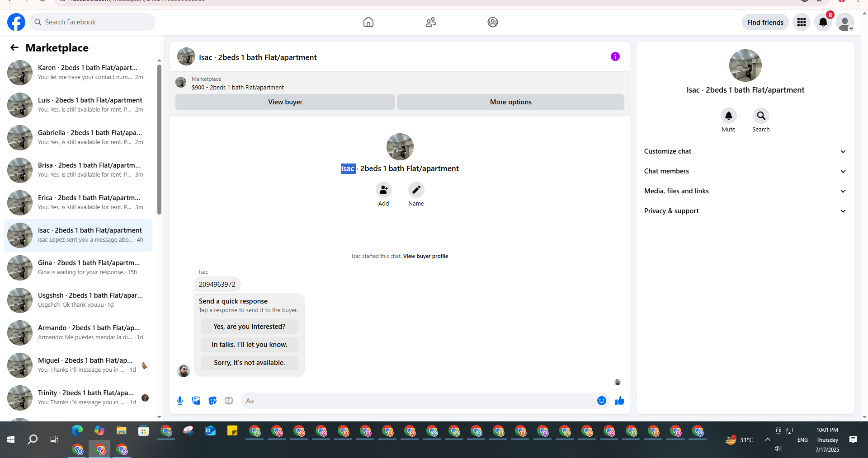
Task: Open the Erica conversation
Action: coord(78,203)
